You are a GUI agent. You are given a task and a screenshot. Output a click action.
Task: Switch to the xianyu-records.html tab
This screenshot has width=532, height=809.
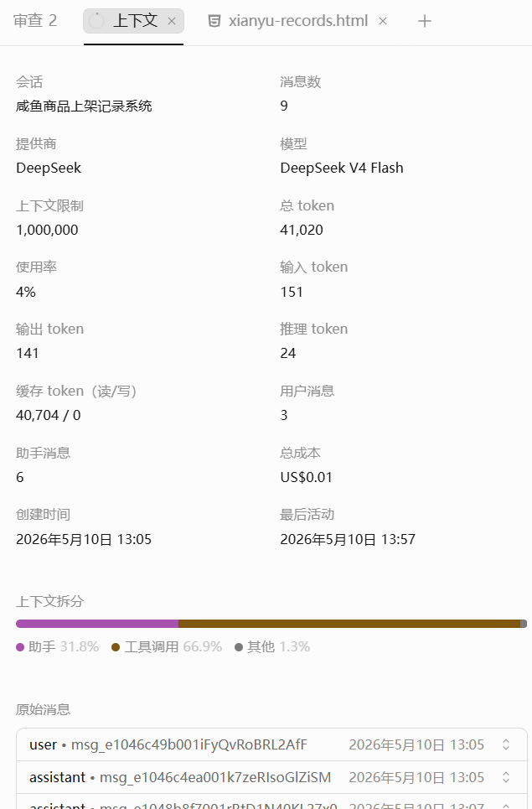pos(298,21)
